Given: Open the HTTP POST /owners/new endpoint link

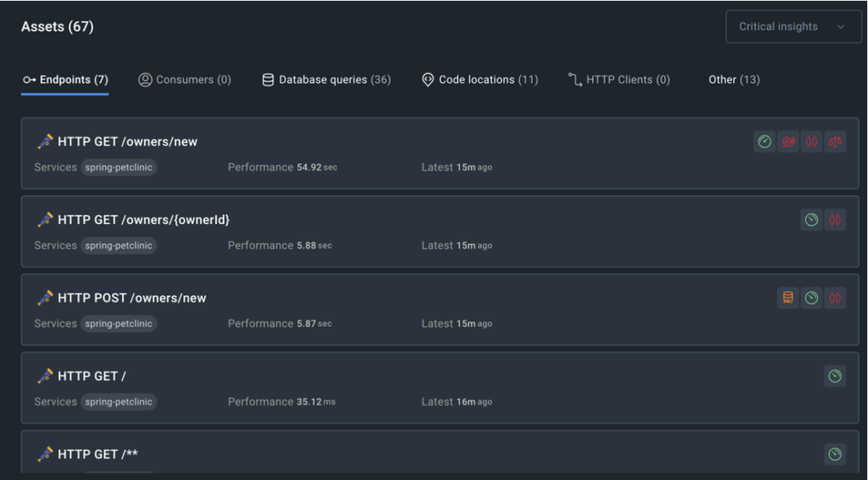Looking at the screenshot, I should pos(131,298).
